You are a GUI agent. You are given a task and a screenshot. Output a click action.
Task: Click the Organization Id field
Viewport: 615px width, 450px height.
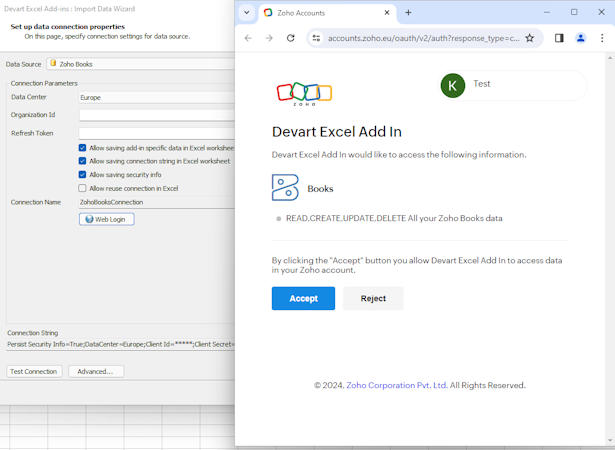point(156,115)
